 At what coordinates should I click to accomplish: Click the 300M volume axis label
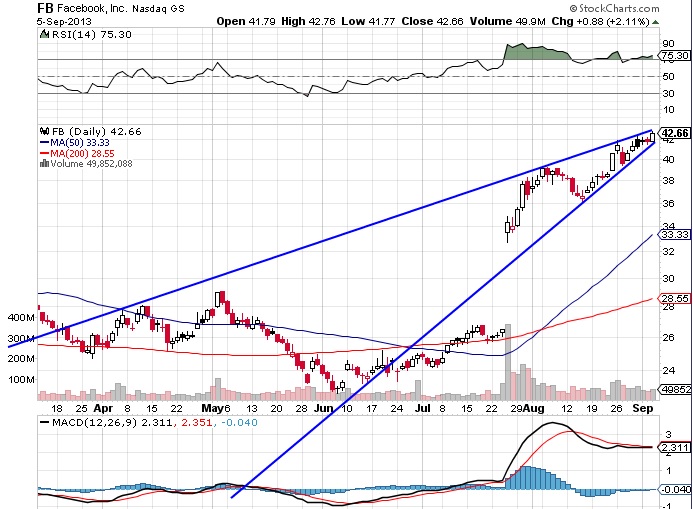coord(21,339)
